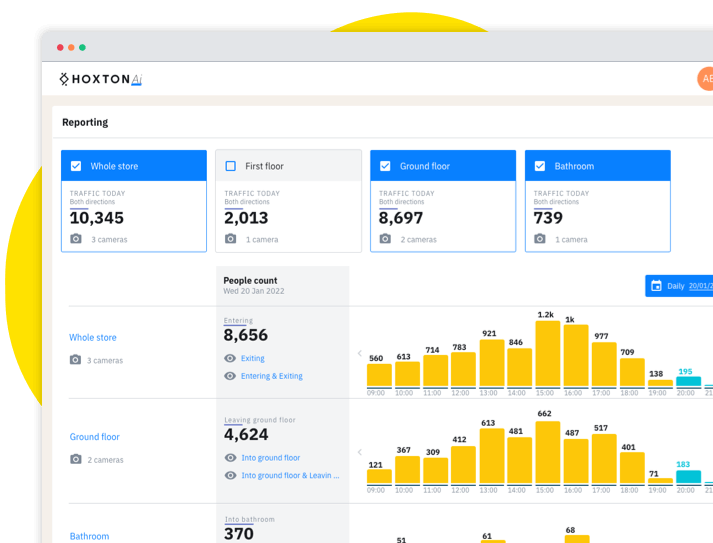Click camera icon in Bathroom card
The height and width of the screenshot is (543, 713).
[540, 239]
